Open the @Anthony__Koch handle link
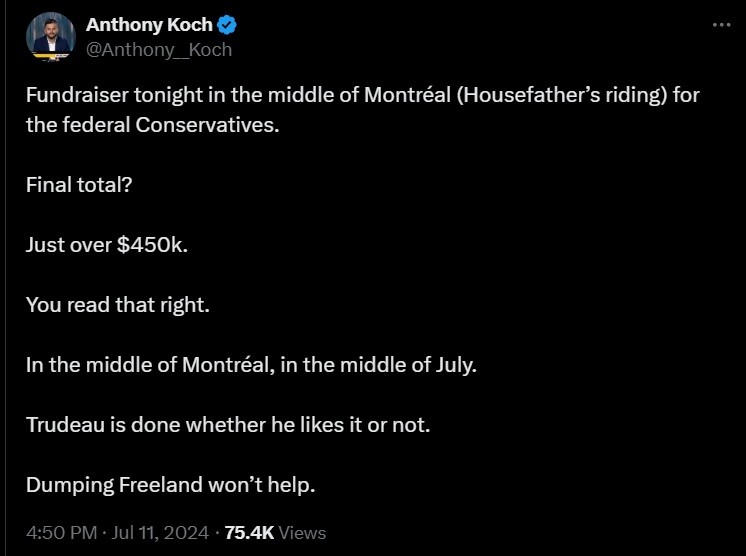This screenshot has height=556, width=746. pos(159,49)
